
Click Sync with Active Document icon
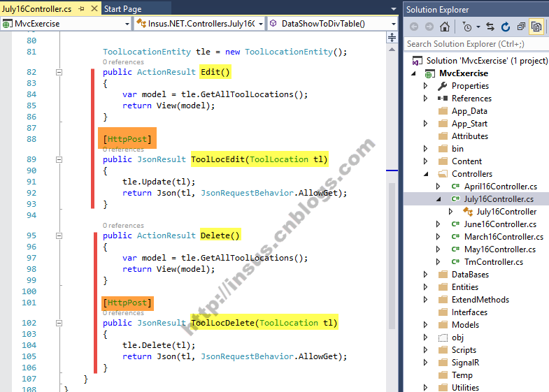click(x=490, y=27)
